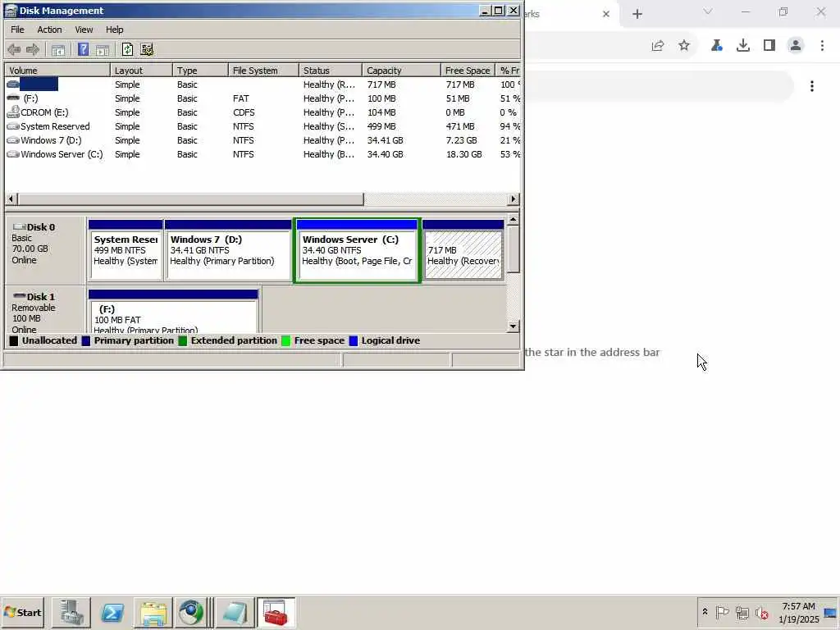Viewport: 840px width, 630px height.
Task: Open the Action menu
Action: tap(49, 30)
